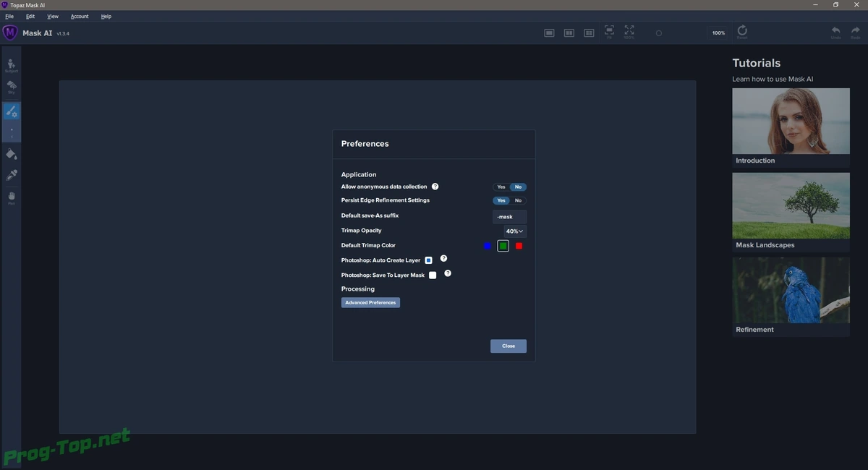Check Photoshop Save To Layer Mask checkbox
The width and height of the screenshot is (868, 470).
tap(433, 275)
